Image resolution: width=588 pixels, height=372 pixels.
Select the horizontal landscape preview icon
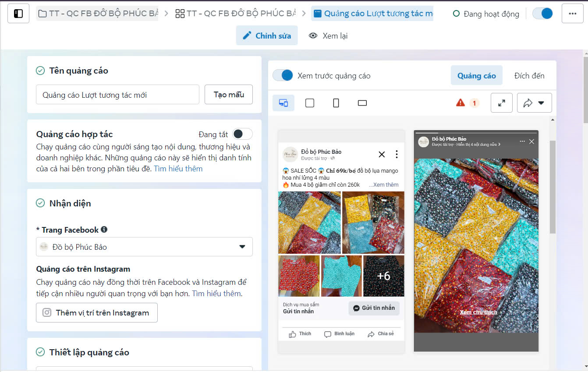pyautogui.click(x=362, y=103)
